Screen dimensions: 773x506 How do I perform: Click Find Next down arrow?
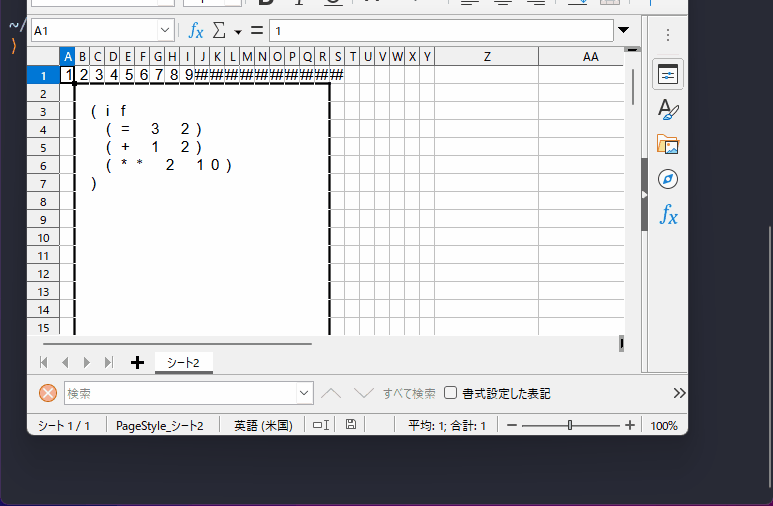pyautogui.click(x=364, y=393)
